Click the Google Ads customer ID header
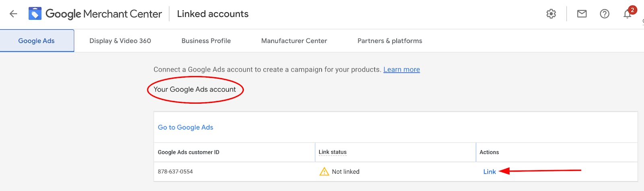Viewport: 644px width, 191px height. (x=188, y=152)
